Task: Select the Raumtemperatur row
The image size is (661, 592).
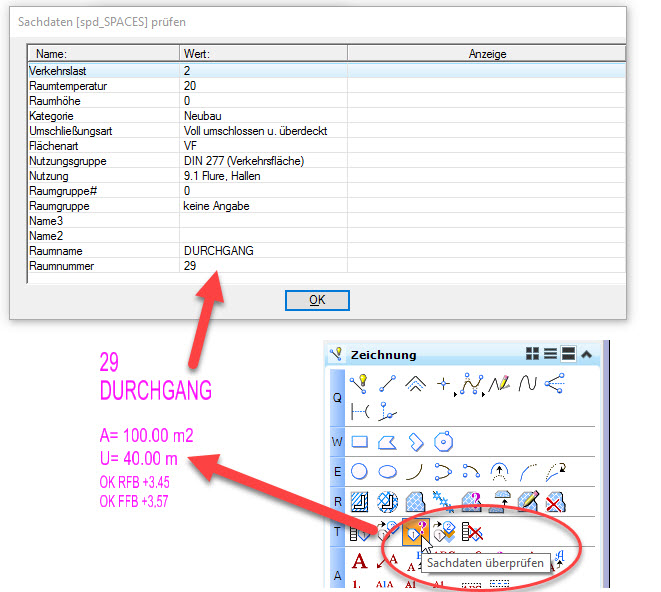Action: pyautogui.click(x=327, y=86)
